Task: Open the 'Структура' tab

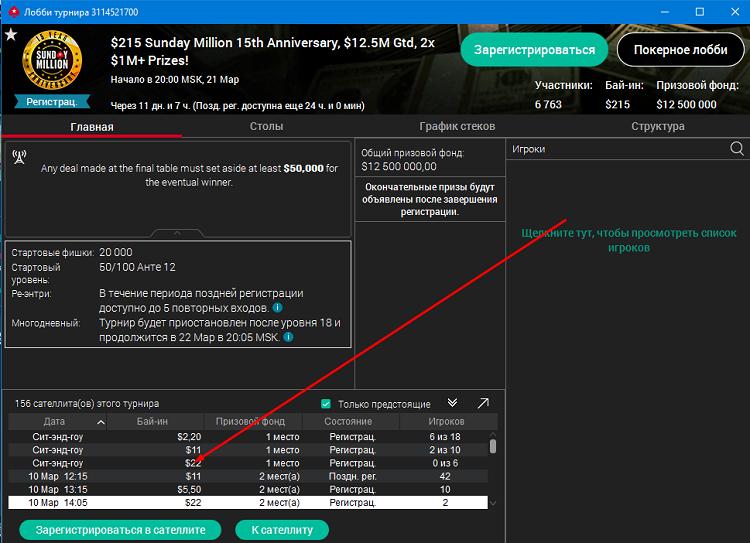Action: click(657, 127)
